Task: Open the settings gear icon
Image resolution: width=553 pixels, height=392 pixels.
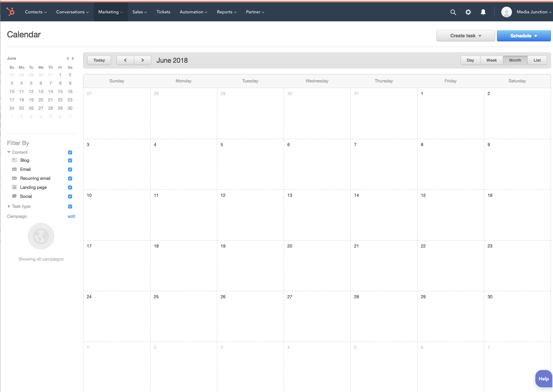Action: click(468, 12)
